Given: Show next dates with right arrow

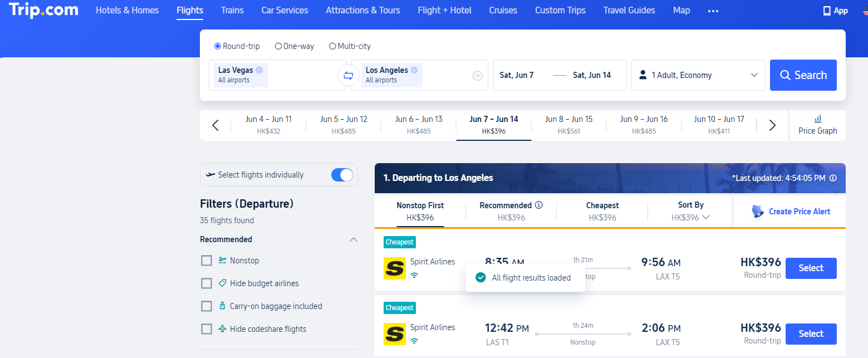Looking at the screenshot, I should click(x=772, y=125).
